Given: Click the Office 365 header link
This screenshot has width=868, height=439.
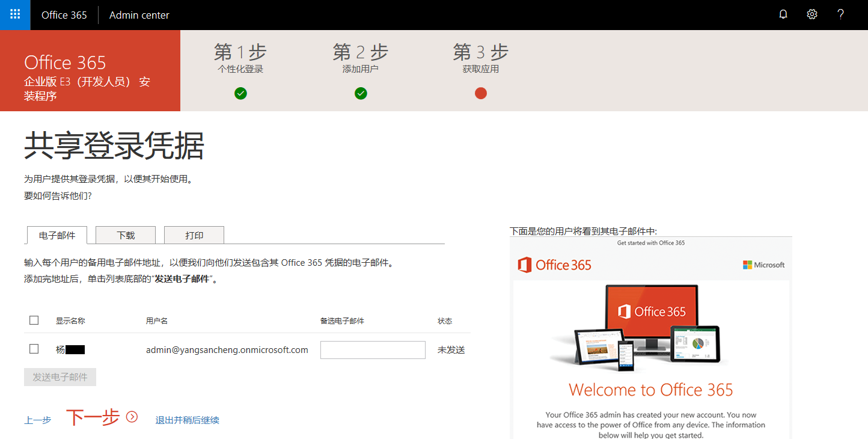Looking at the screenshot, I should [x=64, y=15].
